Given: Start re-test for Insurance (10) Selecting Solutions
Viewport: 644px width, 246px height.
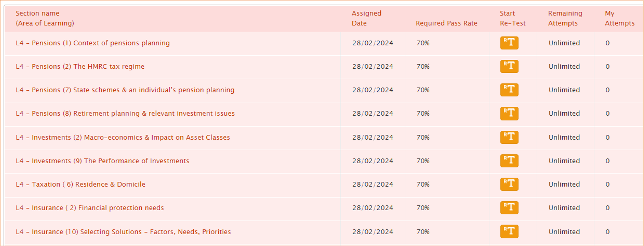Looking at the screenshot, I should tap(509, 231).
